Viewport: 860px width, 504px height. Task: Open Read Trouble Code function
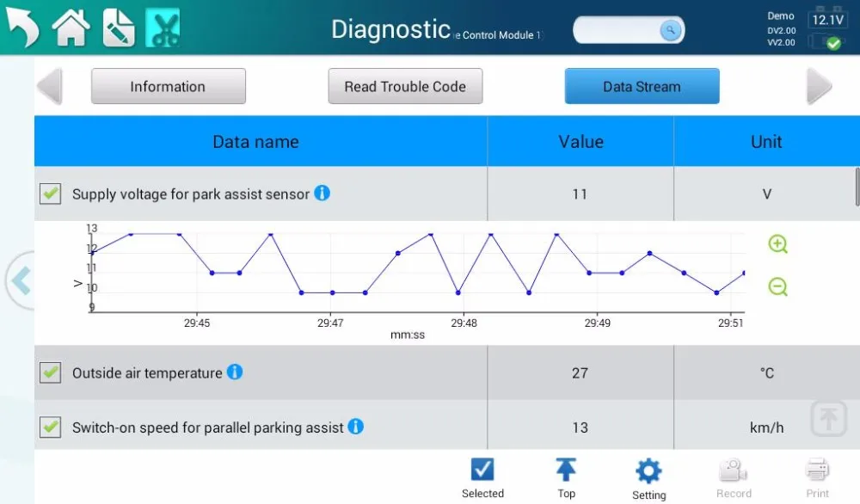point(405,86)
